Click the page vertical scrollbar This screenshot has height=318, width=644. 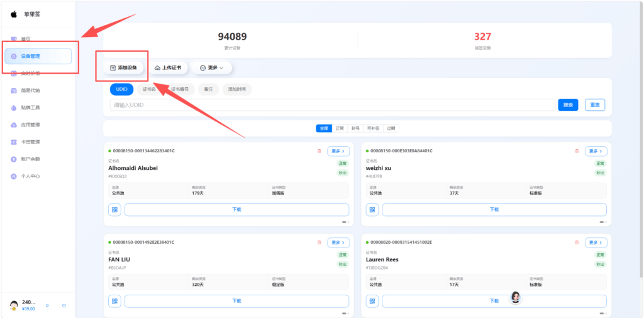point(641,139)
